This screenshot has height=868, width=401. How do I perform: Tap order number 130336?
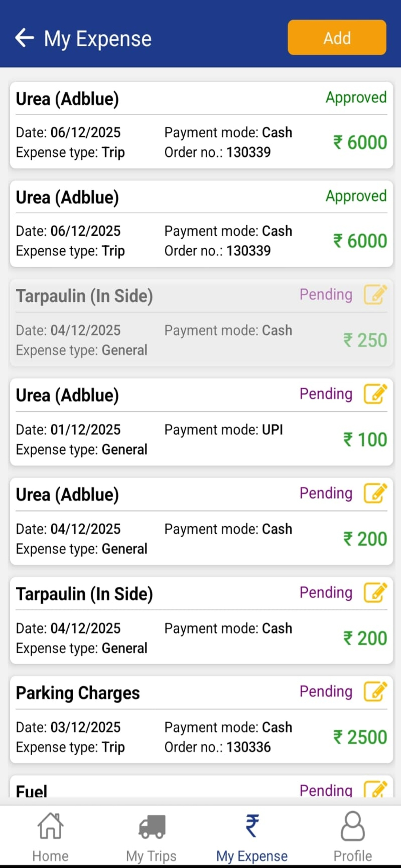pyautogui.click(x=249, y=747)
